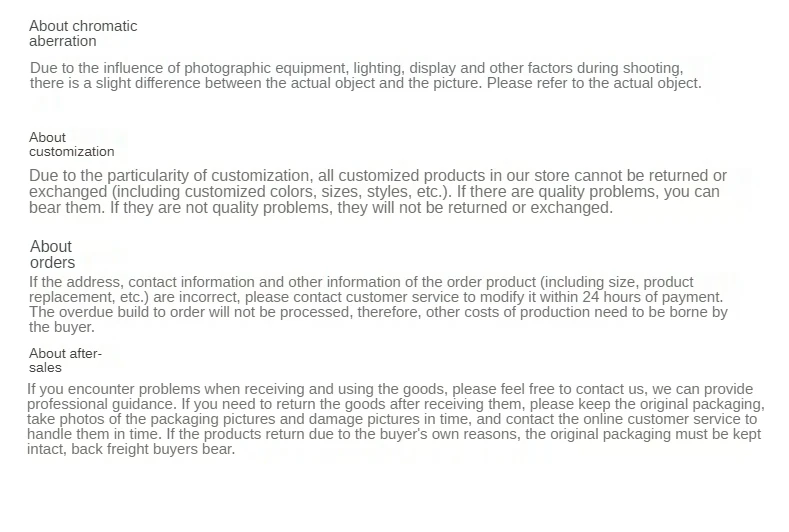
Task: Click the line starting 'Due to the influence of photographic'
Action: (357, 68)
